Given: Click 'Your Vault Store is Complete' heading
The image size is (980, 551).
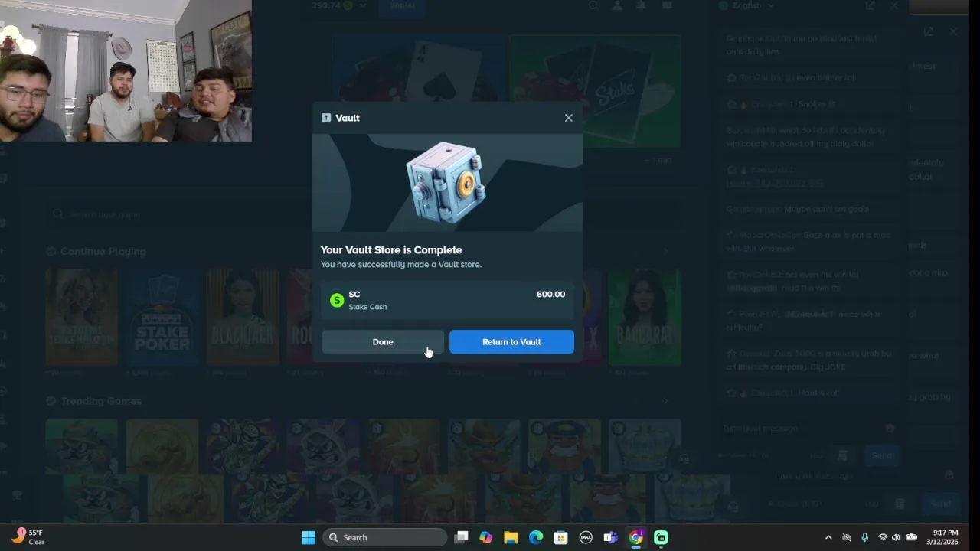Looking at the screenshot, I should [x=391, y=250].
